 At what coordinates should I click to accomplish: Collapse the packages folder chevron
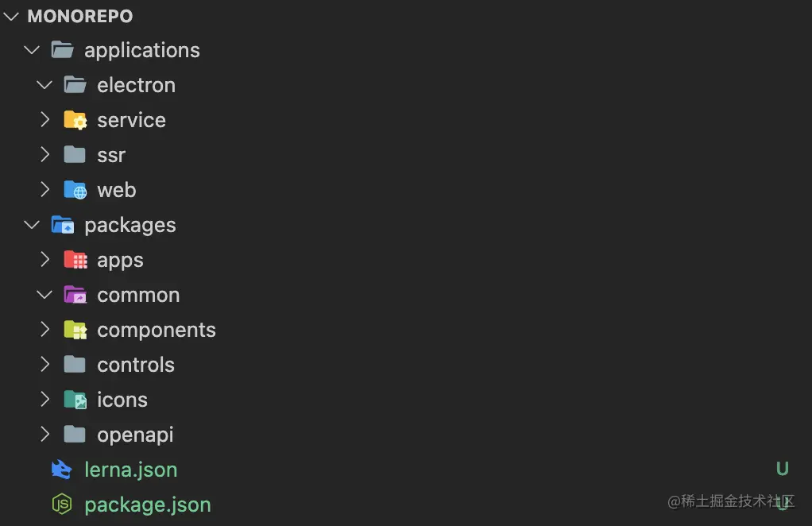coord(32,225)
